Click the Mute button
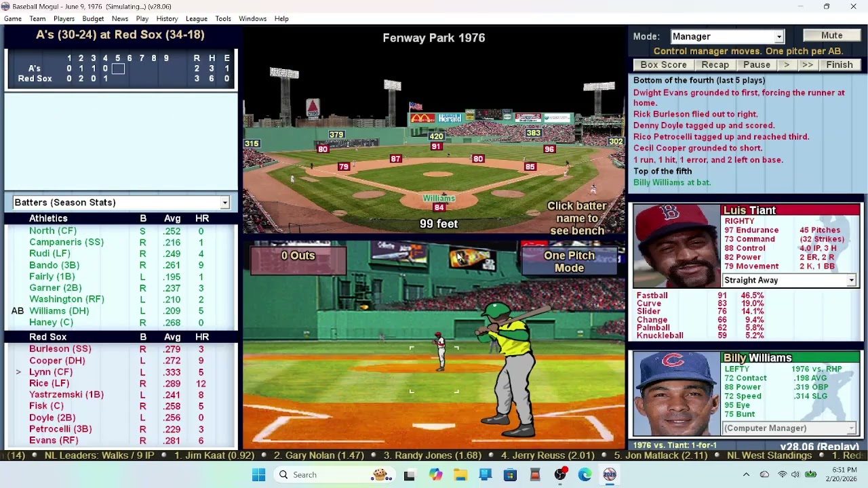This screenshot has height=488, width=868. tap(831, 36)
